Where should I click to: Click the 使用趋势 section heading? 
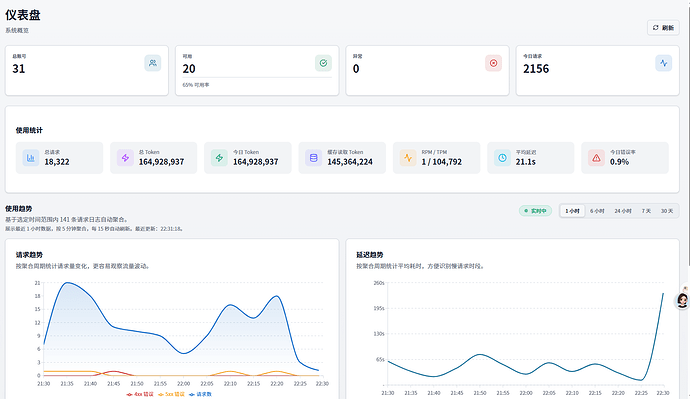(x=18, y=209)
